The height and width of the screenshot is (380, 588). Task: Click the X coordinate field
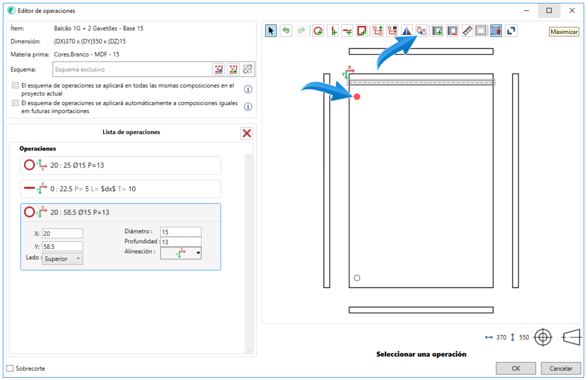click(x=63, y=233)
